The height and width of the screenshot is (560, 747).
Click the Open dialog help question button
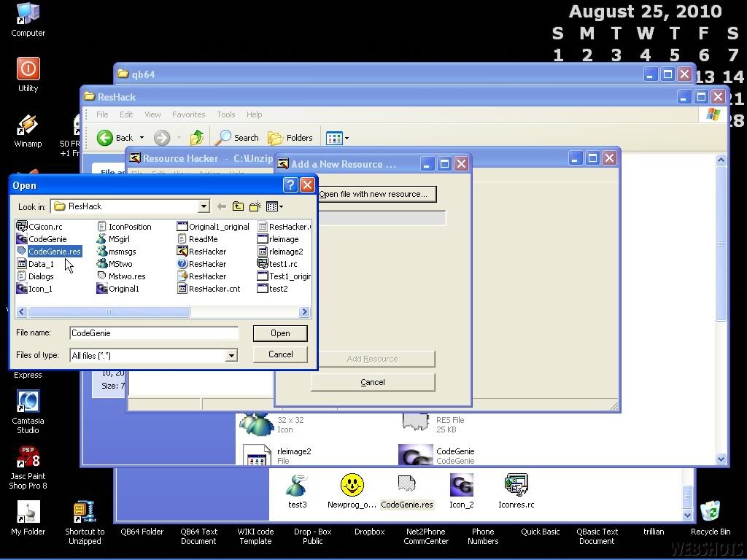coord(290,184)
